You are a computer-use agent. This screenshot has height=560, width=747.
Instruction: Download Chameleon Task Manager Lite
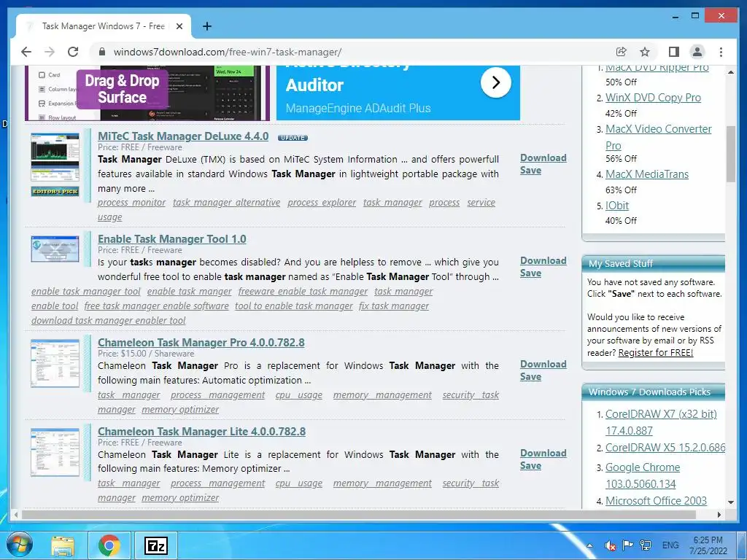point(543,453)
